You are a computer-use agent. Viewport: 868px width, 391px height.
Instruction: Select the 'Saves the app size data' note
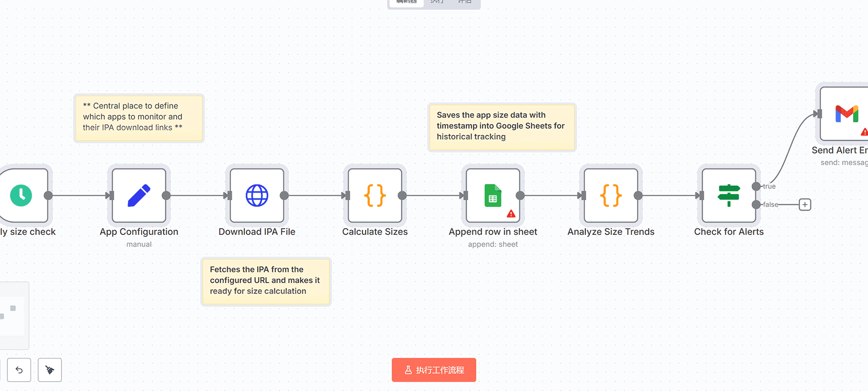point(501,126)
